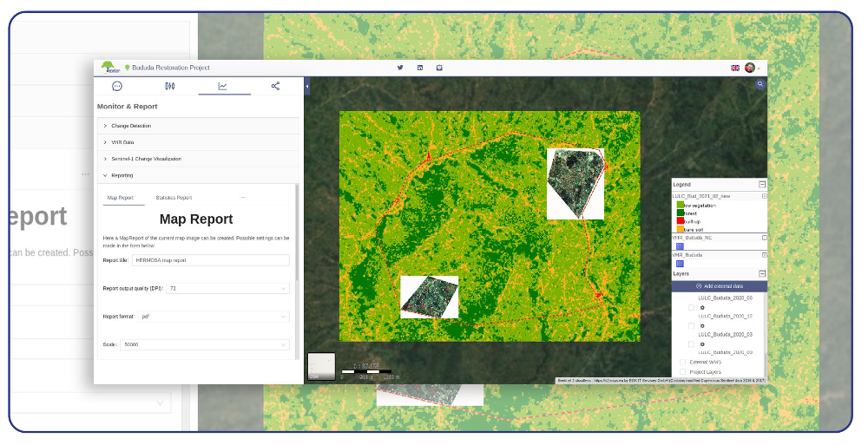The image size is (868, 445).
Task: Collapse the left sidebar with arrow handle
Action: pyautogui.click(x=307, y=87)
